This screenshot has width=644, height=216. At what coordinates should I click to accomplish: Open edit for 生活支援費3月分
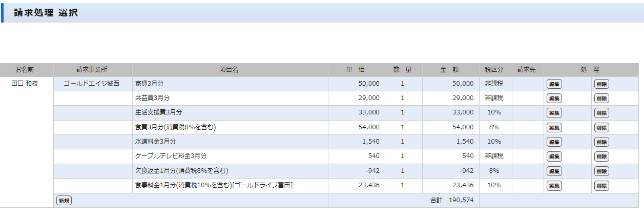(554, 113)
